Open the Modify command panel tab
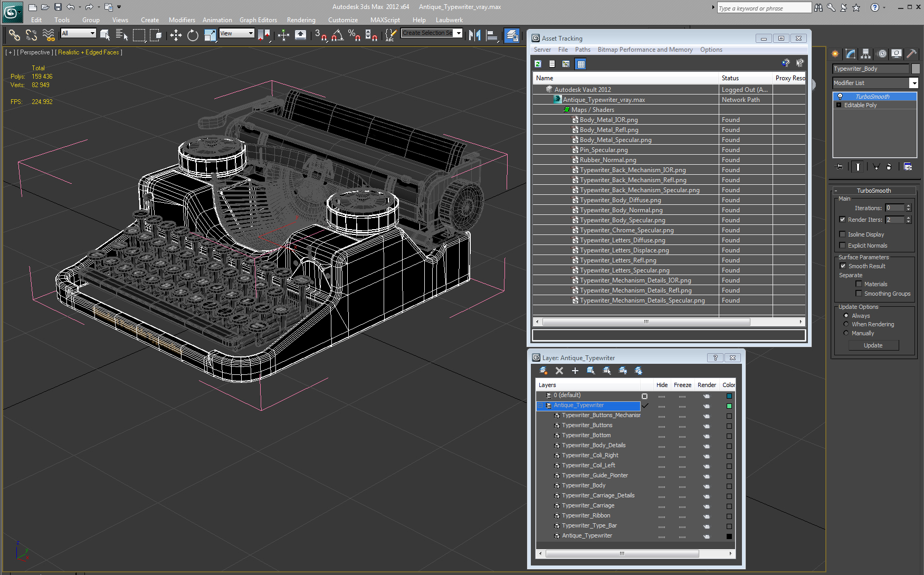Image resolution: width=924 pixels, height=575 pixels. click(x=850, y=54)
